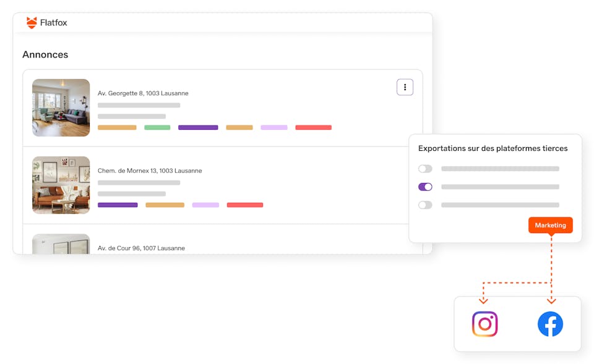Viewport: 594px width, 364px height.
Task: Enable the first export platform toggle
Action: pyautogui.click(x=425, y=169)
